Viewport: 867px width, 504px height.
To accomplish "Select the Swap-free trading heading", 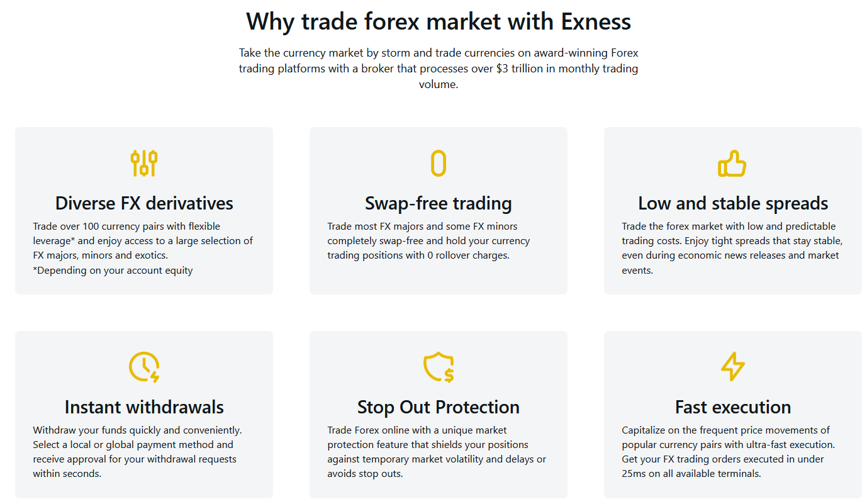I will point(439,203).
